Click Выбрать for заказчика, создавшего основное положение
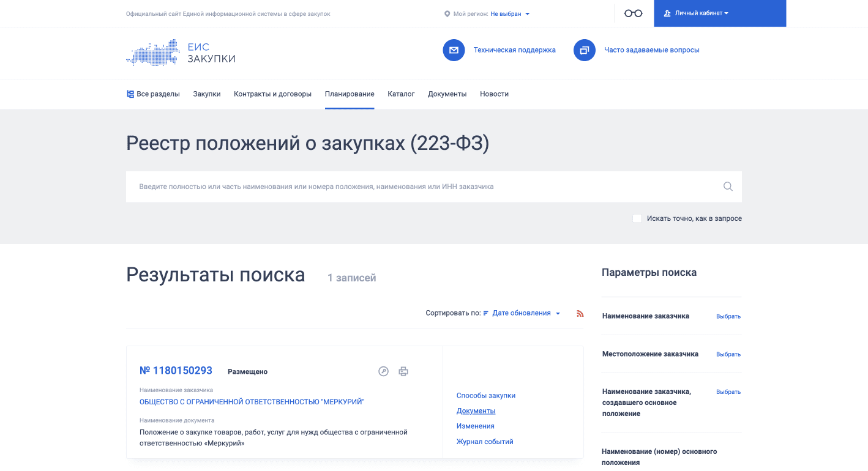Image resolution: width=868 pixels, height=471 pixels. pos(728,392)
